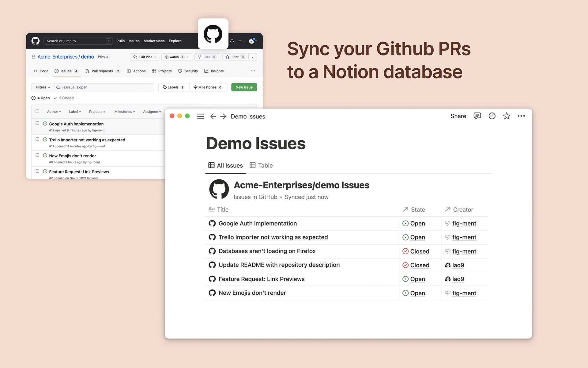Screen dimensions: 588x368
Task: Click the Fork button
Action: tap(207, 57)
